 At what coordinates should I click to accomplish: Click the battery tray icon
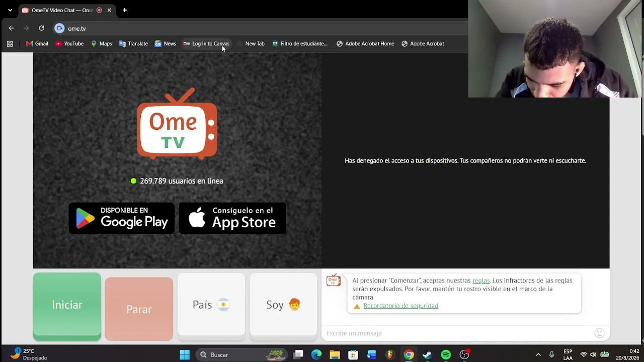[605, 355]
